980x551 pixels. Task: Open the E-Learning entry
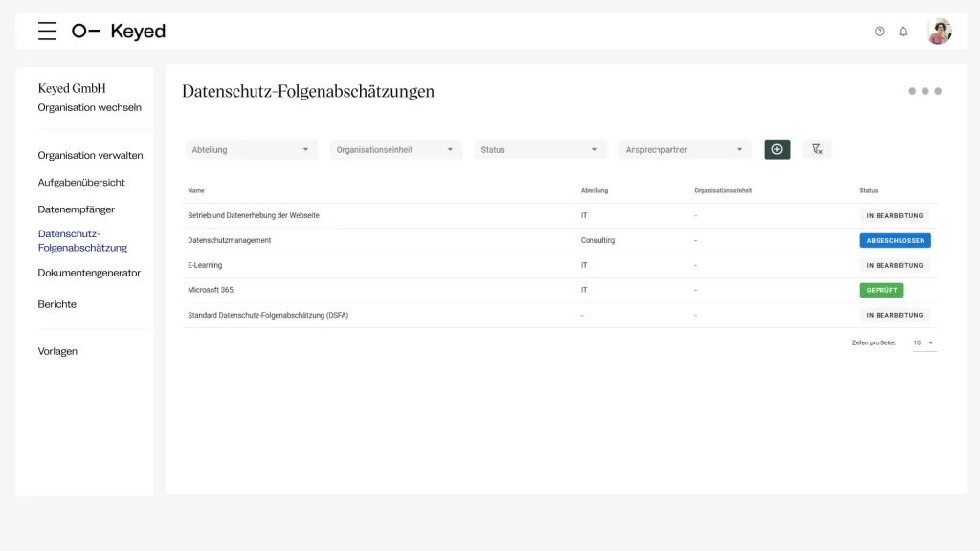point(205,265)
